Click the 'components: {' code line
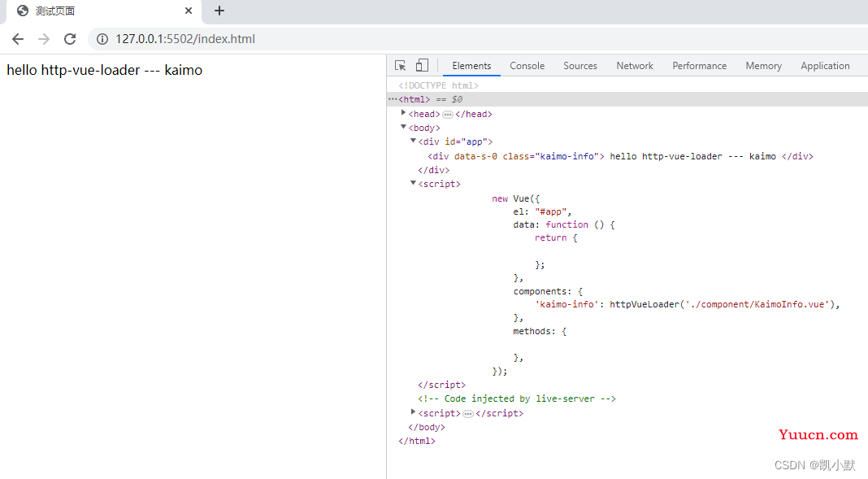Viewport: 868px width, 479px height. pos(548,291)
